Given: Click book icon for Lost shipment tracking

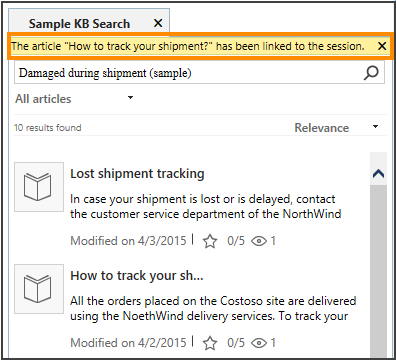Looking at the screenshot, I should pyautogui.click(x=39, y=187).
